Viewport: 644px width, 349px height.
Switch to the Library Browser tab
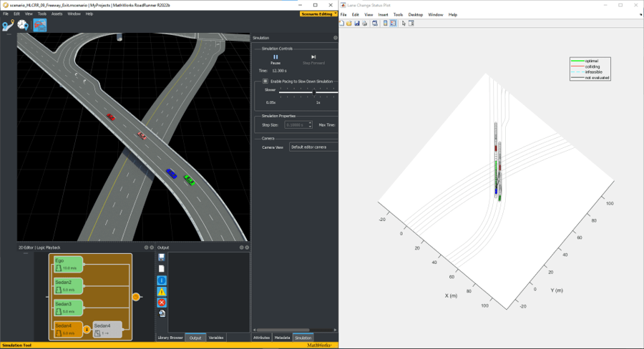(x=170, y=337)
